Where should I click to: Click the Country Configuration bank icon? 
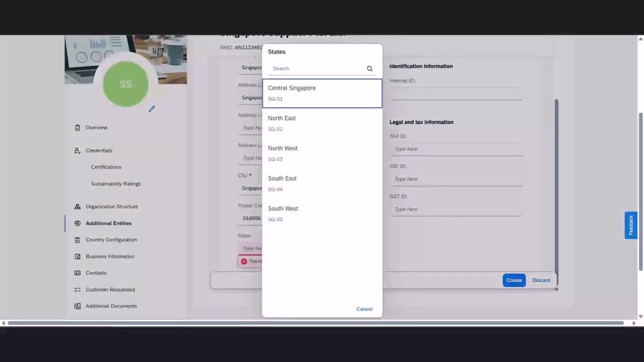point(77,240)
